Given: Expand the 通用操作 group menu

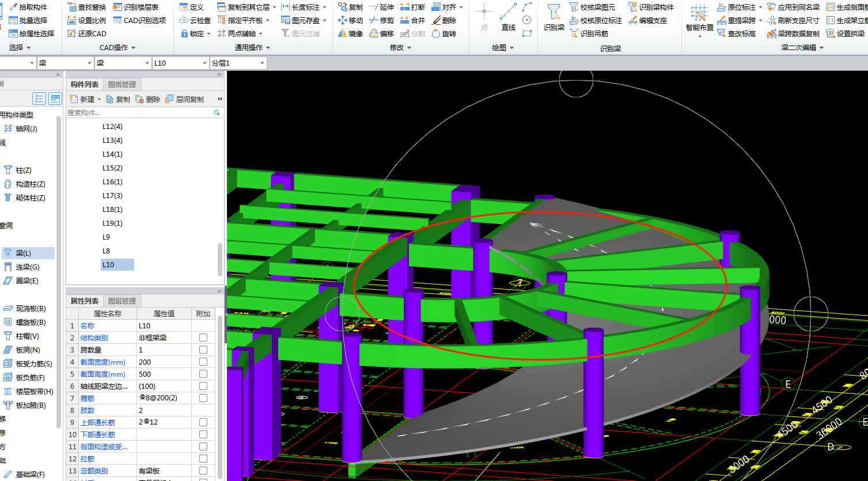Looking at the screenshot, I should [x=253, y=48].
